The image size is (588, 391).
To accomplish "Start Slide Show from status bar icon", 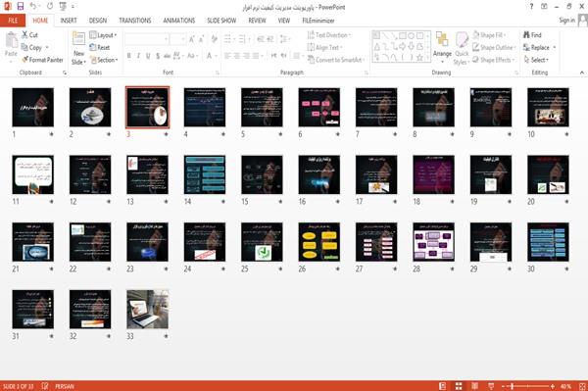I will point(491,386).
